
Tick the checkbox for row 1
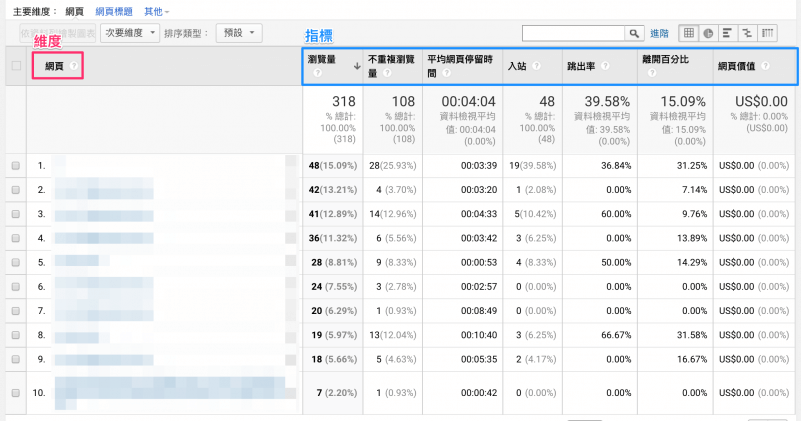[15, 164]
